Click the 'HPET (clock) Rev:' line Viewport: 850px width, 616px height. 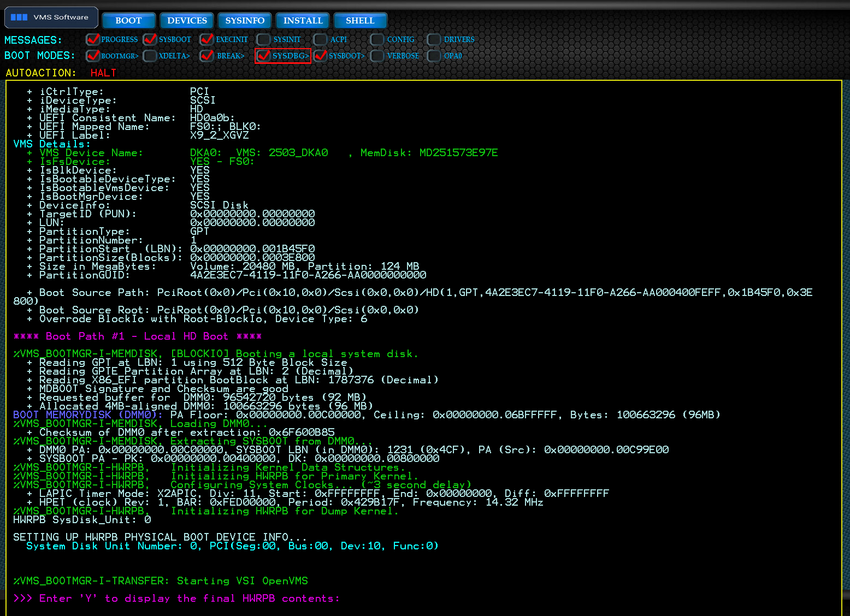pos(285,502)
